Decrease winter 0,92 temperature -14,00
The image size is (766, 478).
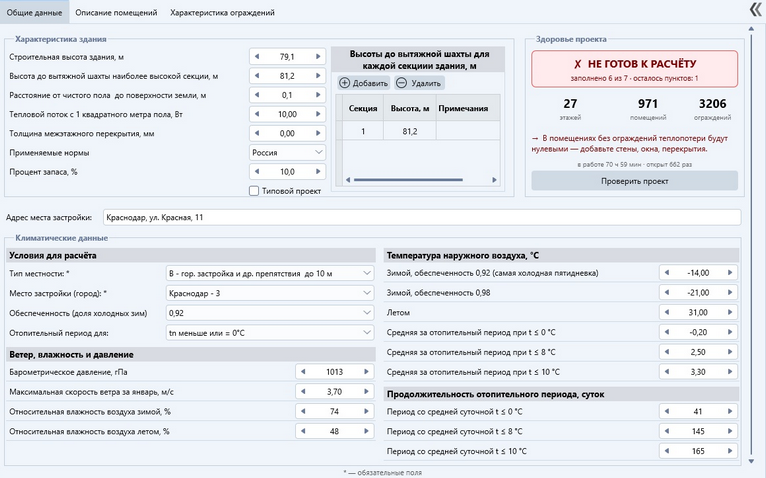[667, 273]
